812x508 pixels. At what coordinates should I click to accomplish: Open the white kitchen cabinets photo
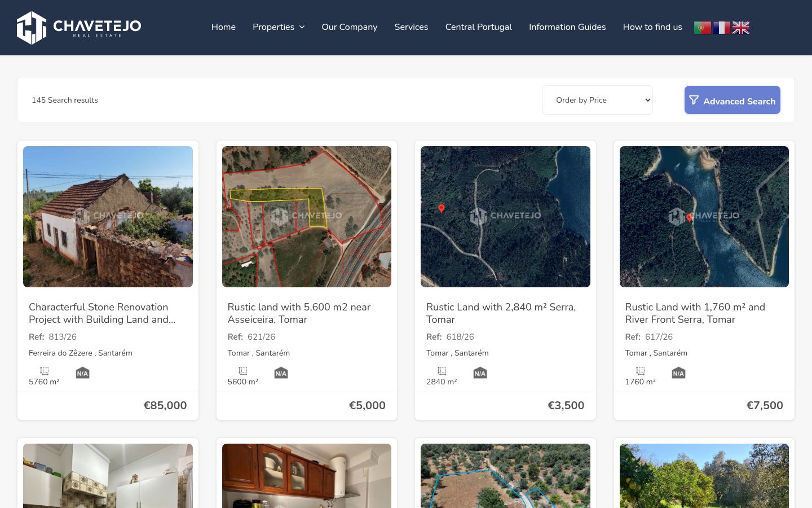click(x=108, y=476)
